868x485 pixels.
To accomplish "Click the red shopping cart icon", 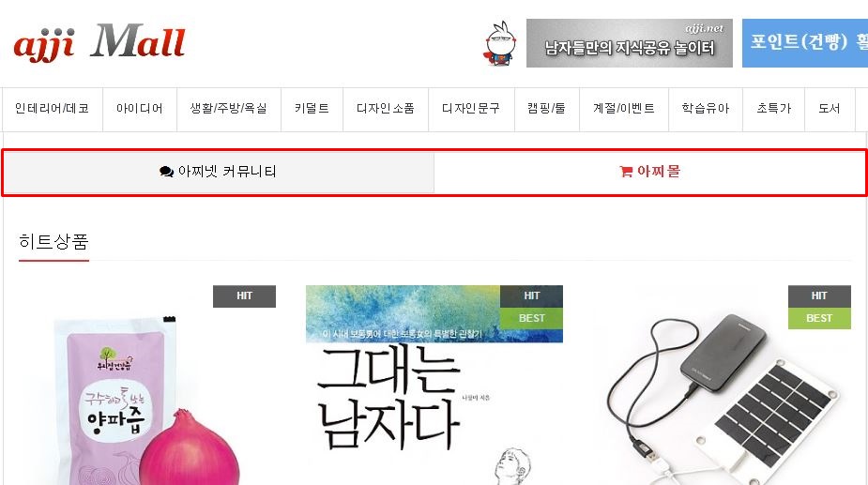I will point(626,172).
